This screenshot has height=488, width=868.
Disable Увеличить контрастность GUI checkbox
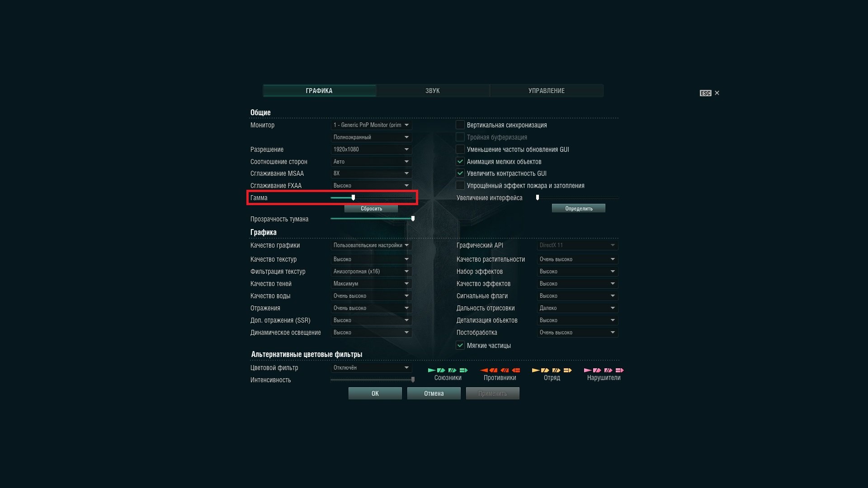point(460,174)
